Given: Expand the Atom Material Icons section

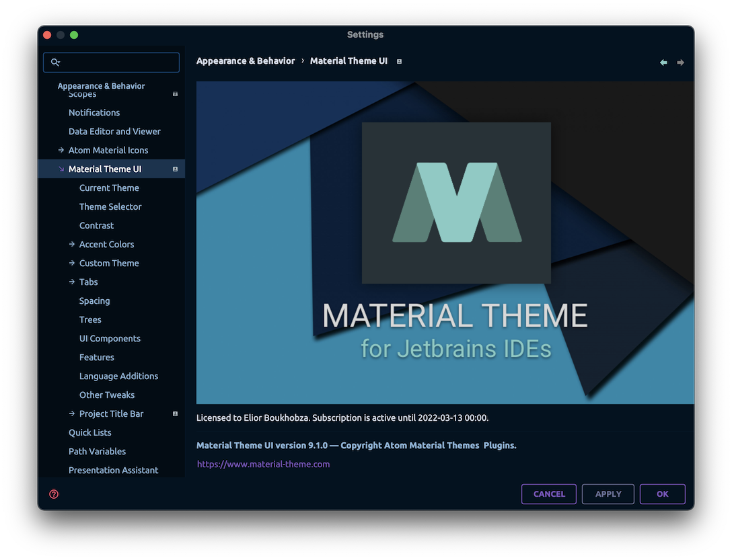Looking at the screenshot, I should (61, 150).
